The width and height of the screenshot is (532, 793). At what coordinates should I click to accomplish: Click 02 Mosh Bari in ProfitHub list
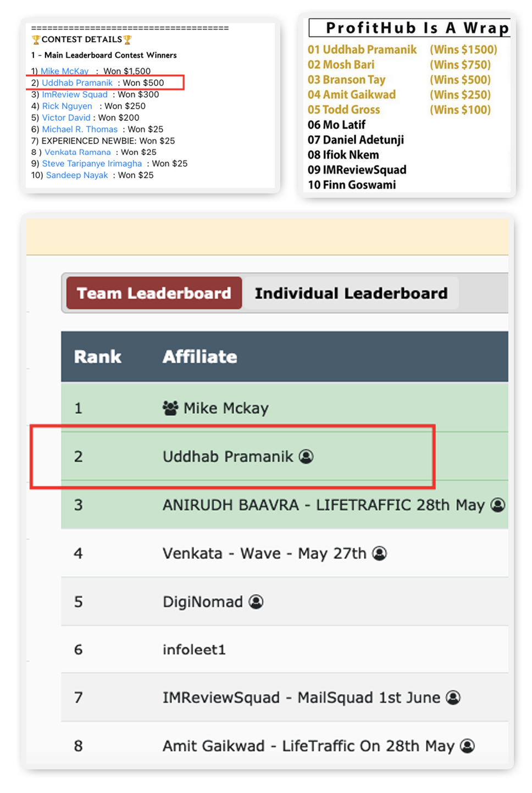[x=341, y=65]
